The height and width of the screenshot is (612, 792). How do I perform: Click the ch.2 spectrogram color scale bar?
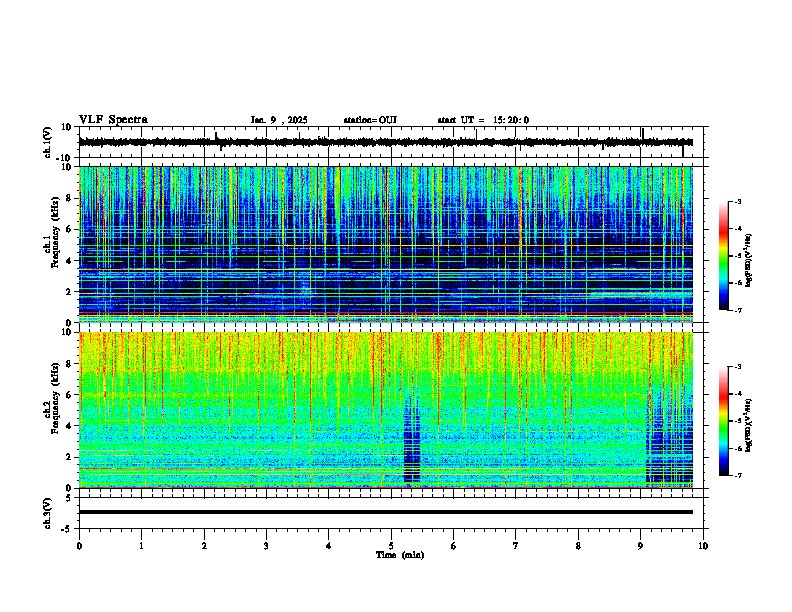coord(724,421)
